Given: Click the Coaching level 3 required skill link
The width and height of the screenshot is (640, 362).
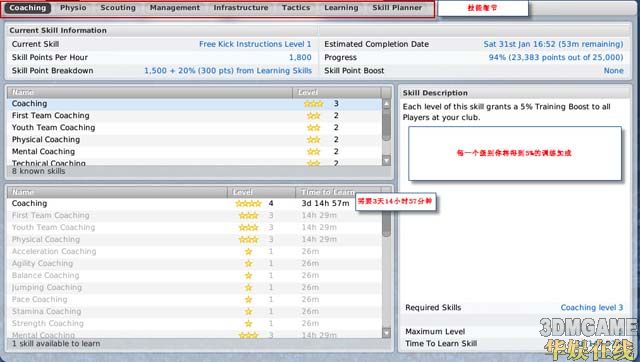Looking at the screenshot, I should (x=592, y=307).
